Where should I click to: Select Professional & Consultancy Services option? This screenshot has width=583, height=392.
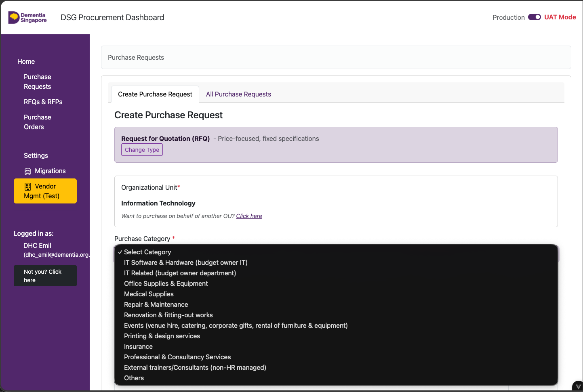336,357
